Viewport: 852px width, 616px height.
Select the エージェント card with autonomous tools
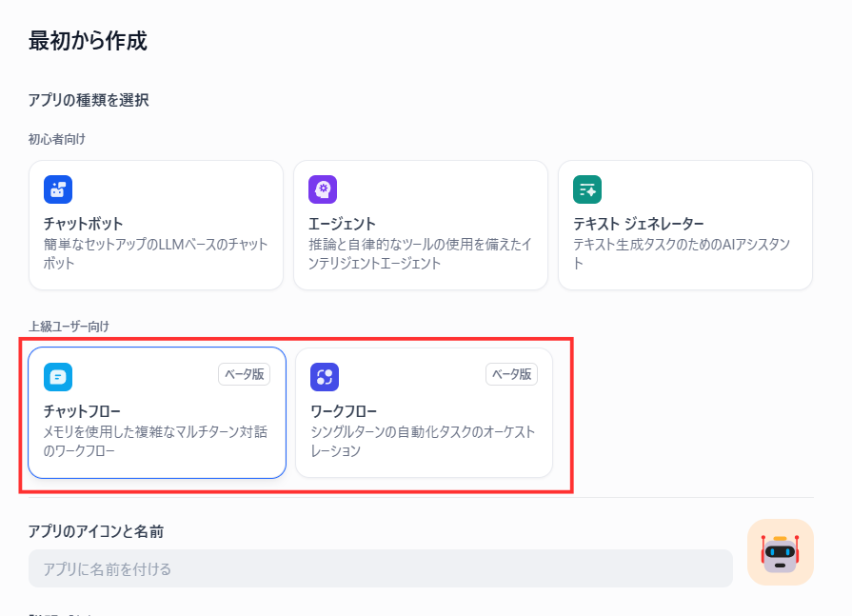[421, 225]
